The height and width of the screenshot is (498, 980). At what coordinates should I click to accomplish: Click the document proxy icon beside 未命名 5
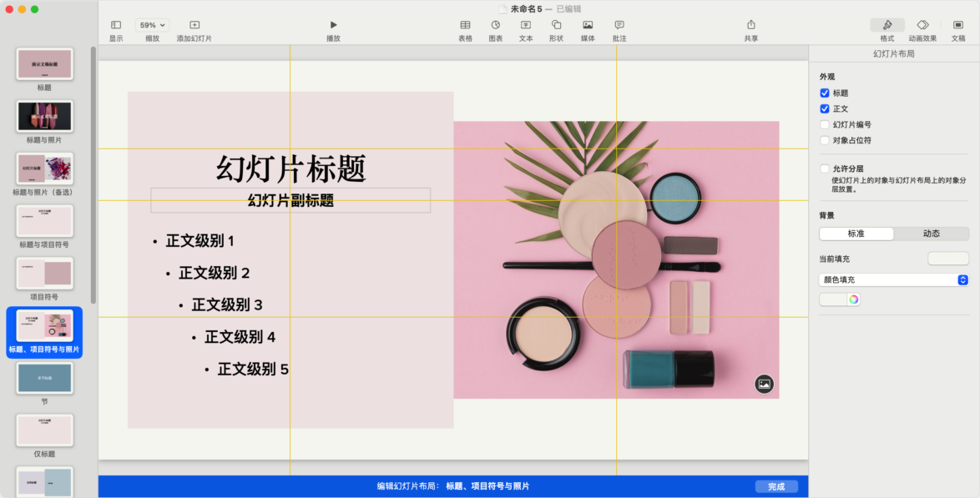click(x=503, y=8)
